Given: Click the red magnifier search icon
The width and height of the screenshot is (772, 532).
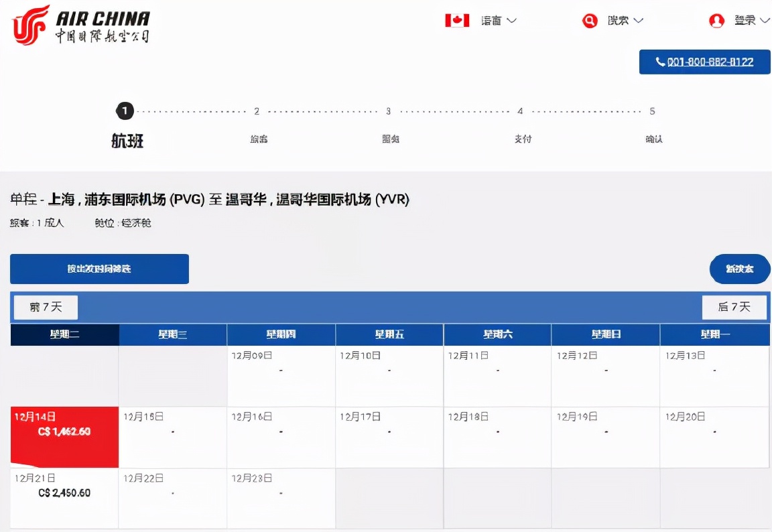Looking at the screenshot, I should click(589, 21).
